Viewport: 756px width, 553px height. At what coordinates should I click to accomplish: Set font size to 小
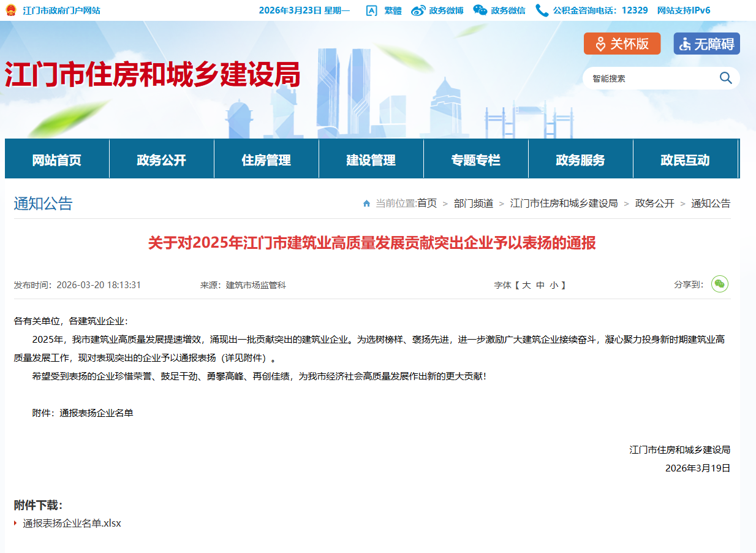554,285
